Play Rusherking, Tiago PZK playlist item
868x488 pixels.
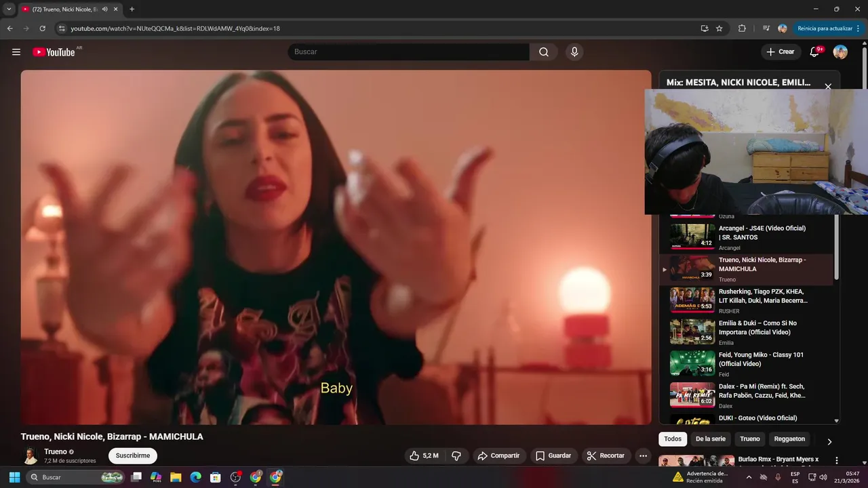coord(746,300)
